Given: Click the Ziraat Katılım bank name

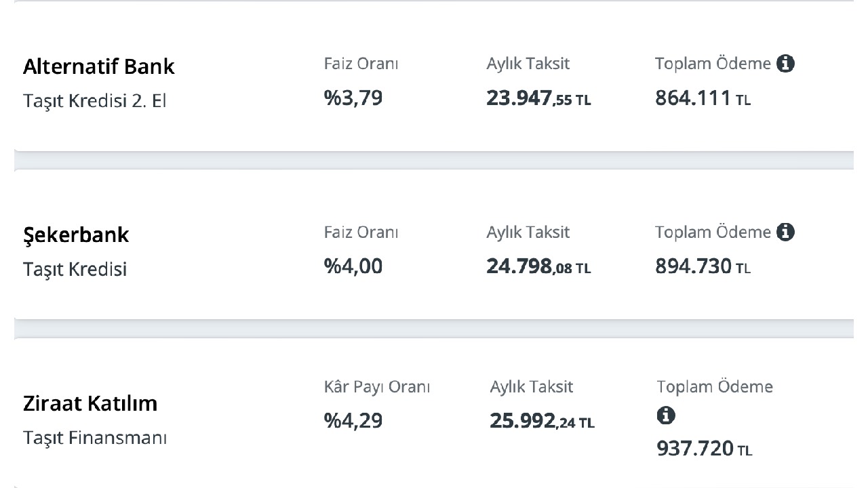Looking at the screenshot, I should coord(90,403).
